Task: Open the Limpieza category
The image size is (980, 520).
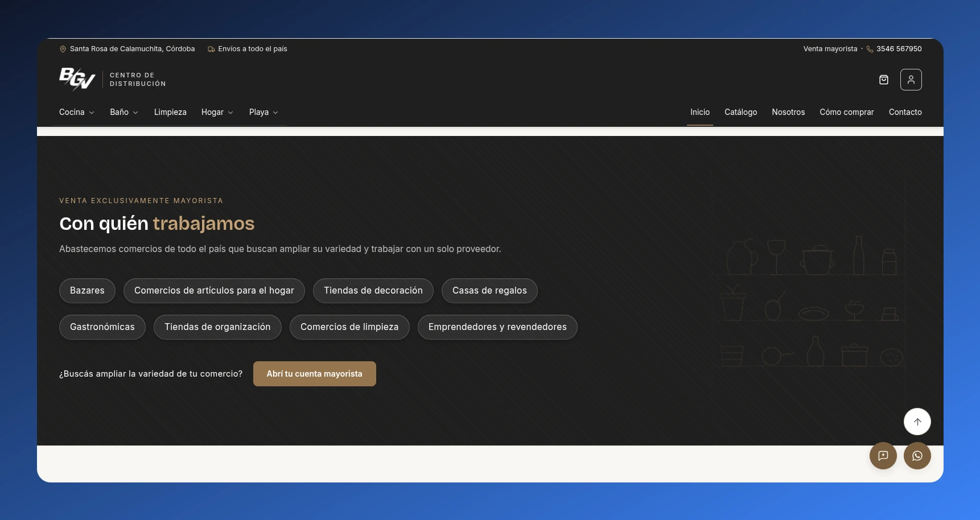Action: click(170, 112)
